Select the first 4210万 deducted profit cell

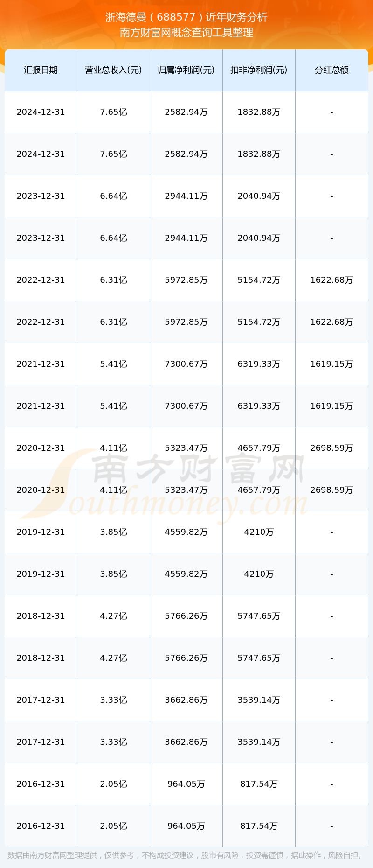point(259,532)
